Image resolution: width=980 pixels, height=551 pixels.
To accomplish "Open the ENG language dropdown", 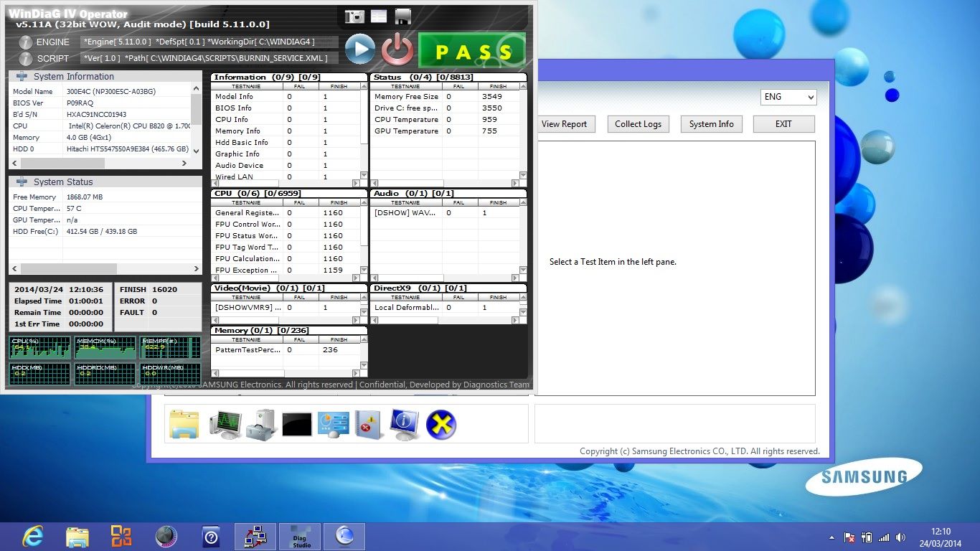I will click(x=788, y=97).
